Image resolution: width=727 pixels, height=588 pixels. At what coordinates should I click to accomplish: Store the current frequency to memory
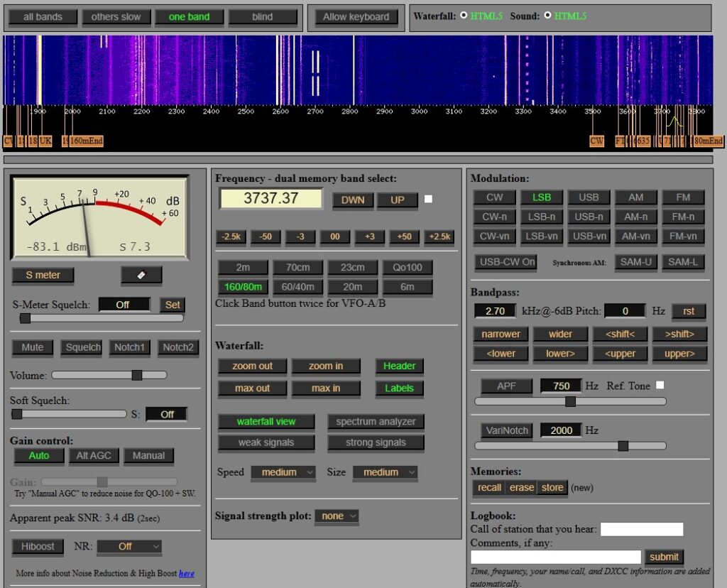click(x=553, y=487)
